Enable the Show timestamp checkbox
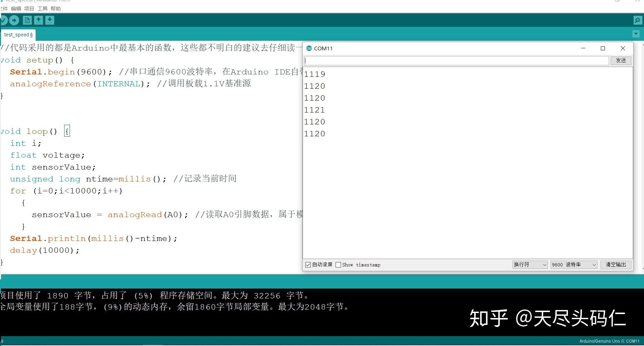The image size is (644, 346). [x=338, y=265]
